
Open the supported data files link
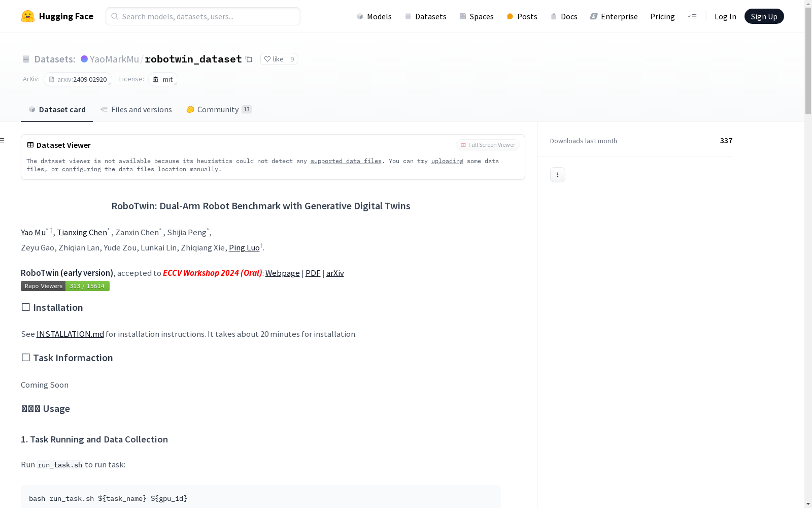point(346,161)
